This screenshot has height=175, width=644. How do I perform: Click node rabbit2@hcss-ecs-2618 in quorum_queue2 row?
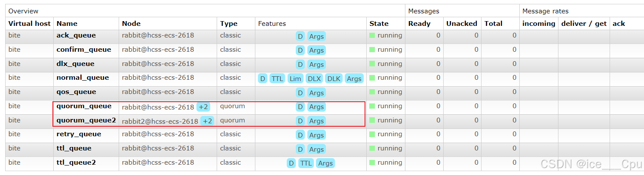point(160,121)
